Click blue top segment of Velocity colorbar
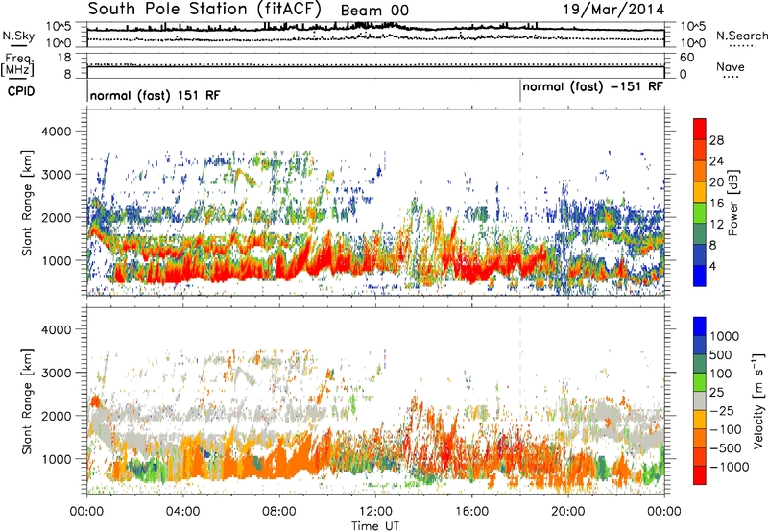The height and width of the screenshot is (532, 768). (700, 326)
